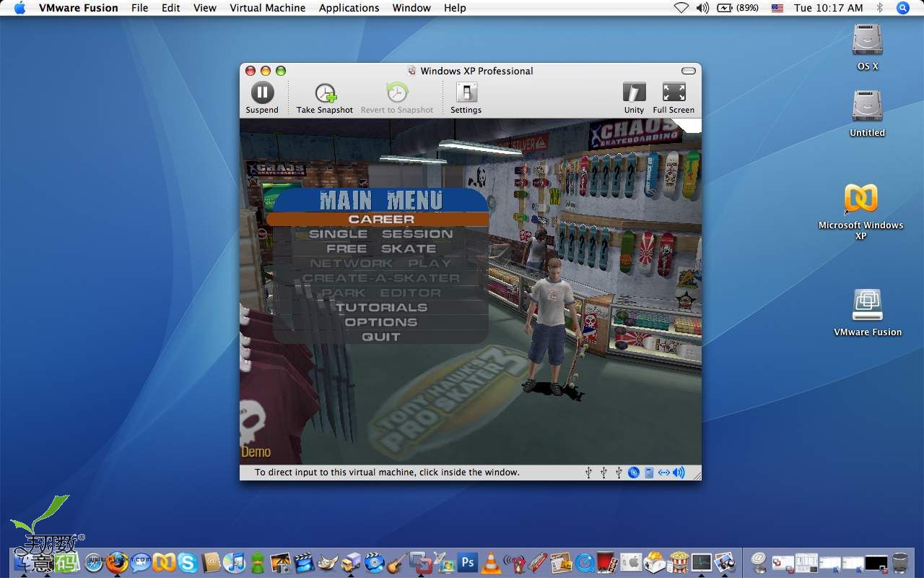Open the Applications menu
The height and width of the screenshot is (578, 924).
pyautogui.click(x=349, y=8)
